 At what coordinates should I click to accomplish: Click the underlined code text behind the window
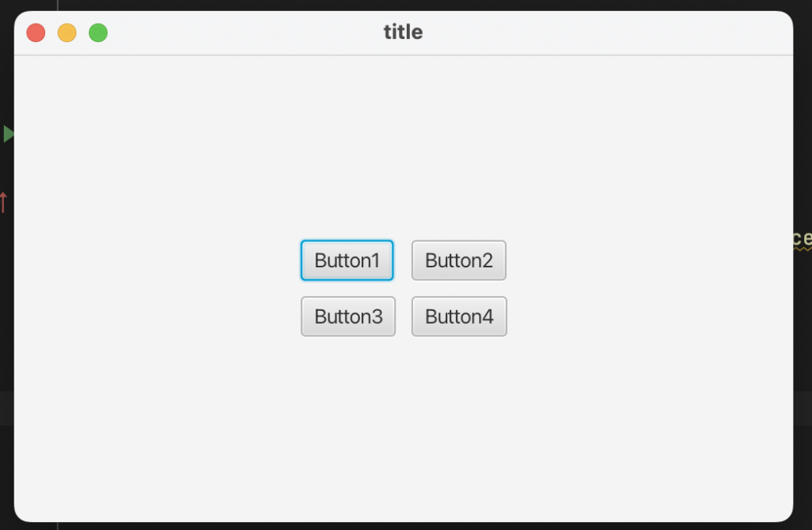pos(802,239)
